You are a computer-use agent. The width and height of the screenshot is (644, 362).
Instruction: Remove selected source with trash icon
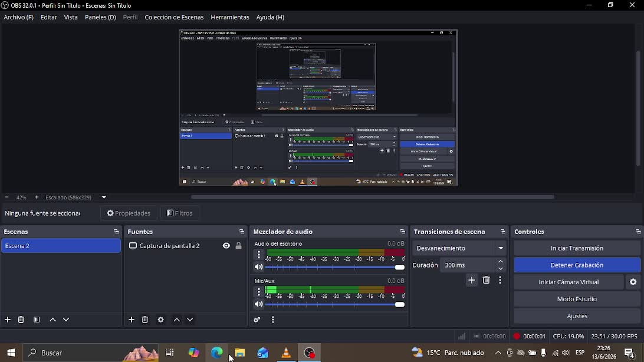coord(145,320)
